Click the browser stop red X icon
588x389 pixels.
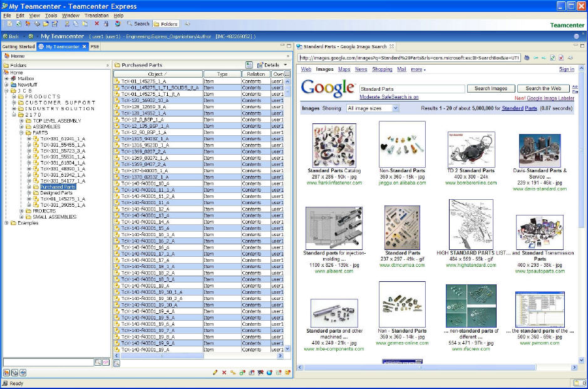coord(561,58)
